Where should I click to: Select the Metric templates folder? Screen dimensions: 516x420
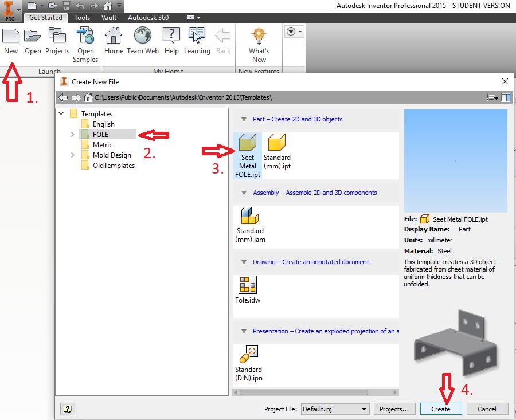103,145
